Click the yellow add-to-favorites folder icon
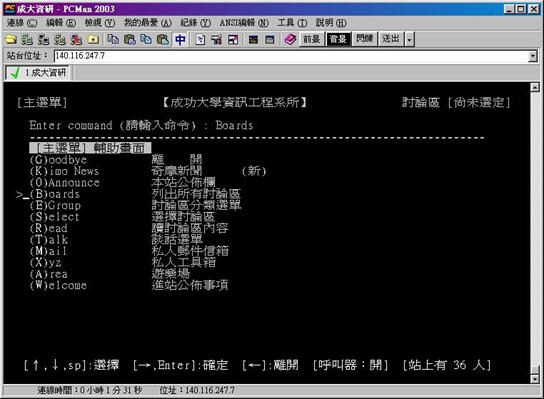The image size is (544, 399). 93,40
